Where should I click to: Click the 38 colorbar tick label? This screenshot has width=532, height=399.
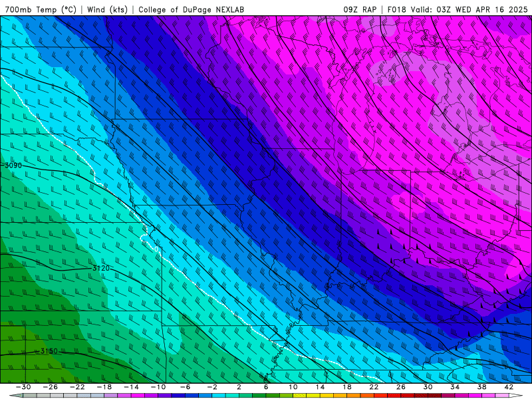(481, 387)
